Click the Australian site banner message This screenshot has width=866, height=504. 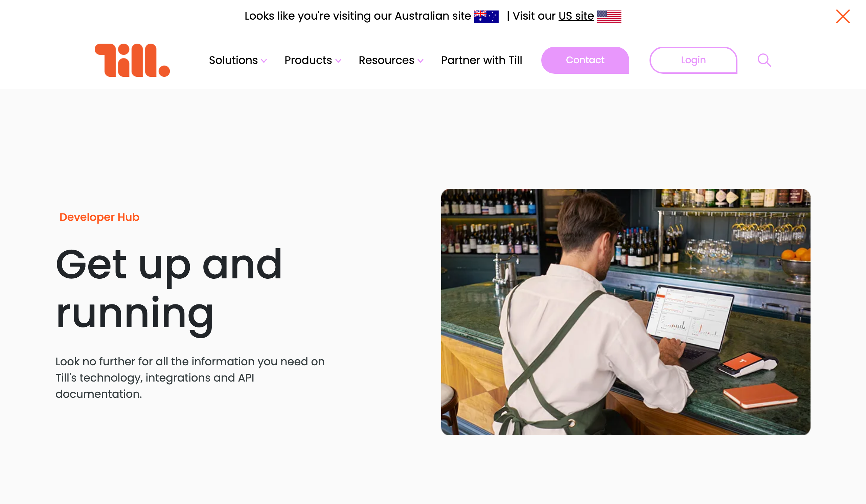[358, 16]
